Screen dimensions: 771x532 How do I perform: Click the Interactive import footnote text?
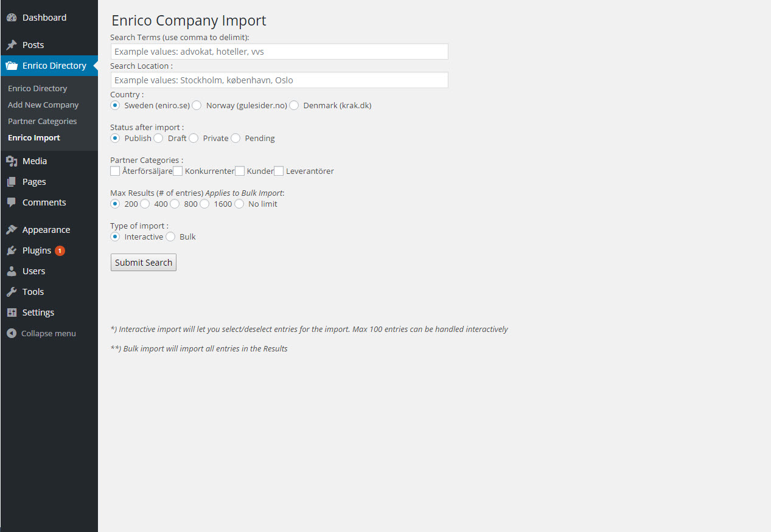[309, 329]
